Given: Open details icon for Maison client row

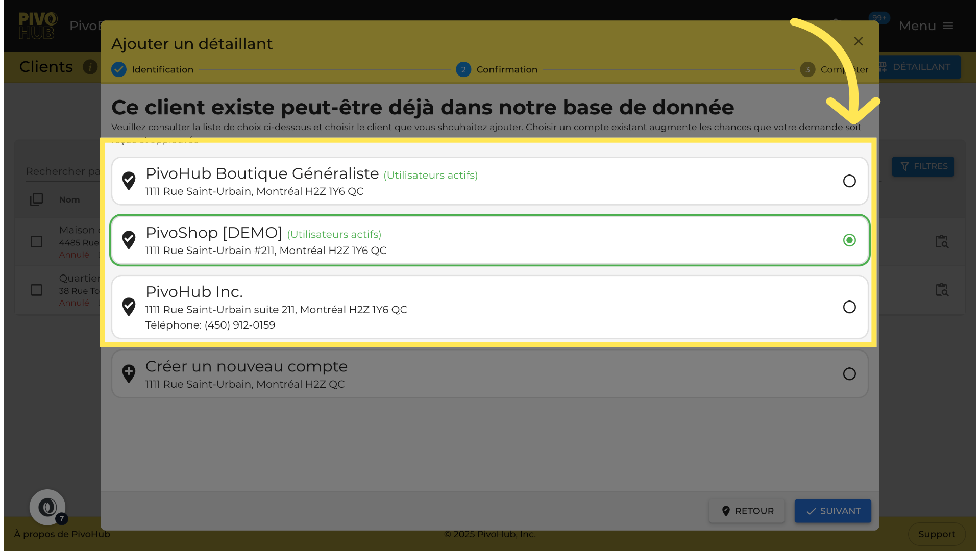Looking at the screenshot, I should pyautogui.click(x=942, y=242).
